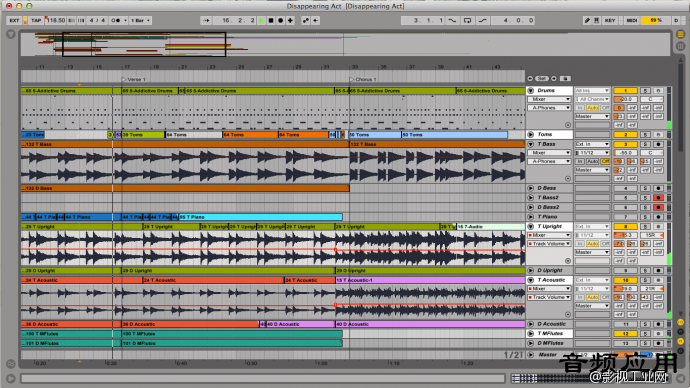This screenshot has height=388, width=690.
Task: Set T Bass monitoring to Off
Action: [x=605, y=161]
